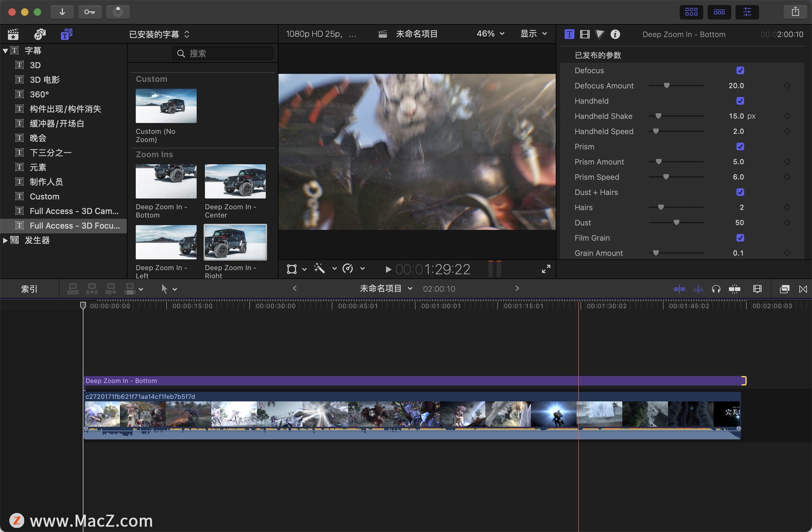Enter fullscreen viewer with arrows icon

point(546,269)
